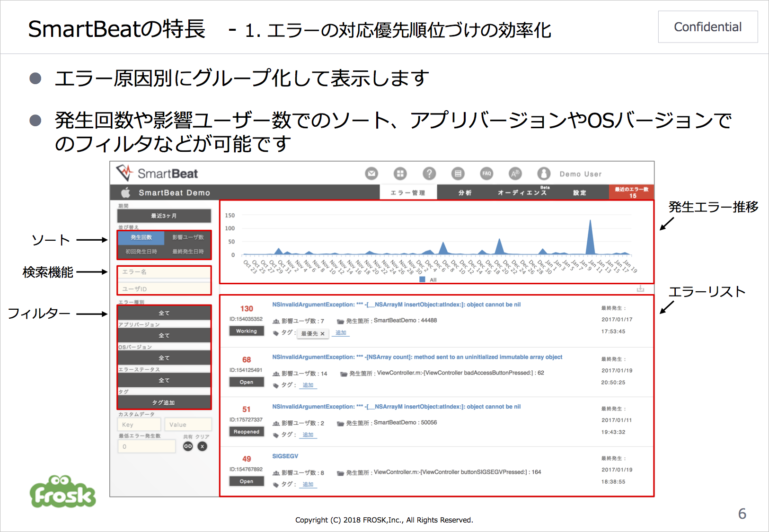This screenshot has width=769, height=532.
Task: Select the Demo User name text
Action: (581, 174)
